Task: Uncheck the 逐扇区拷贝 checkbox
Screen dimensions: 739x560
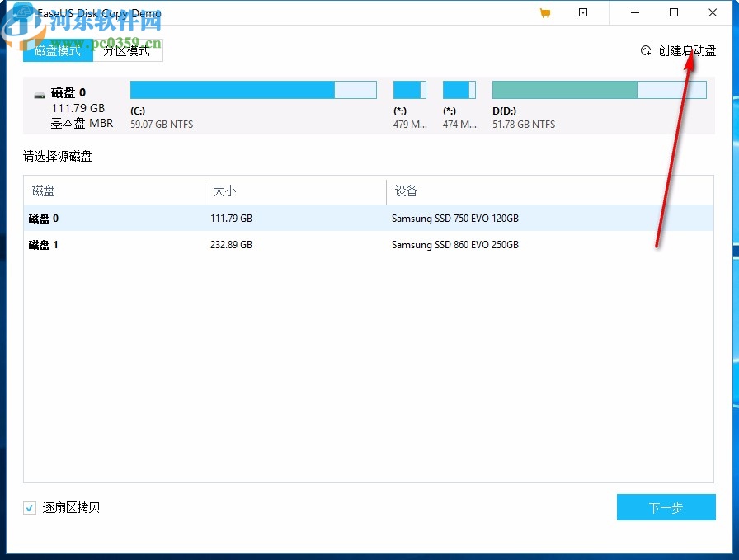Action: coord(30,507)
